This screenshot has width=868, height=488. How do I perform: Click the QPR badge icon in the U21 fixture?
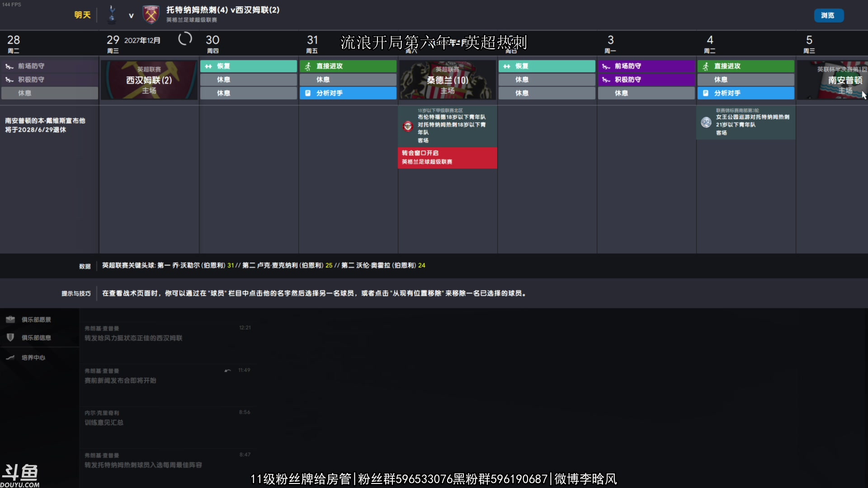706,122
